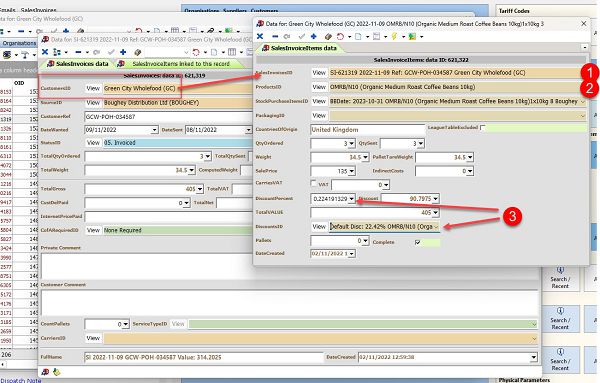Toggle the CarriesVAT checkbox
This screenshot has width=600, height=383.
314,184
